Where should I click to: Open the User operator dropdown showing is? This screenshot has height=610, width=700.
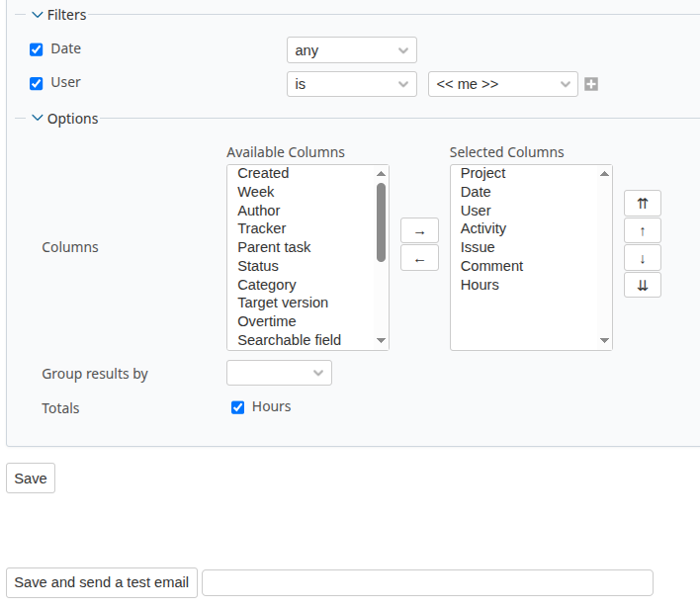point(351,84)
